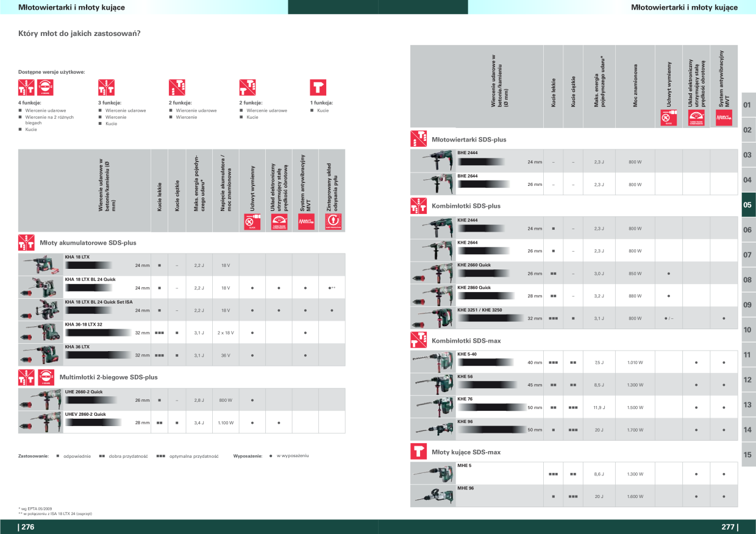Select the active chapter tab 05

[x=747, y=205]
